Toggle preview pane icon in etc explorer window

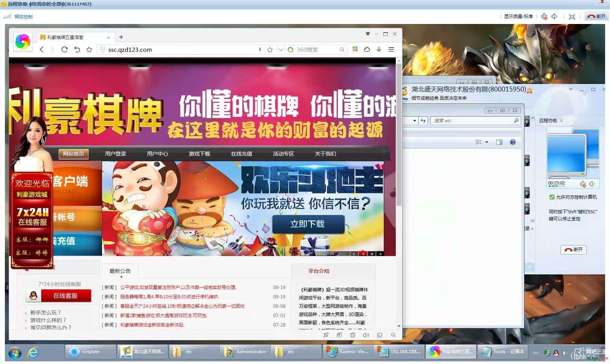coord(499,142)
